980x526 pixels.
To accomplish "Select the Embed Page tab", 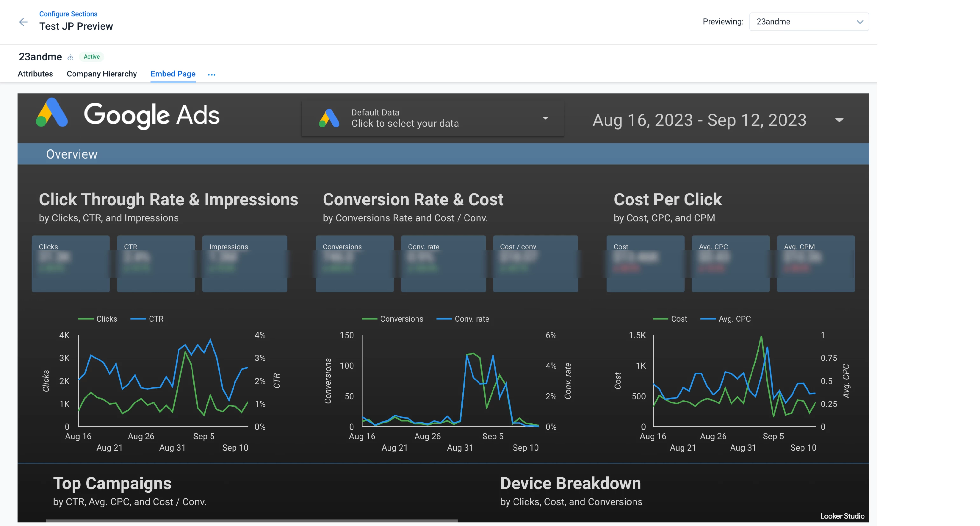I will (x=173, y=74).
